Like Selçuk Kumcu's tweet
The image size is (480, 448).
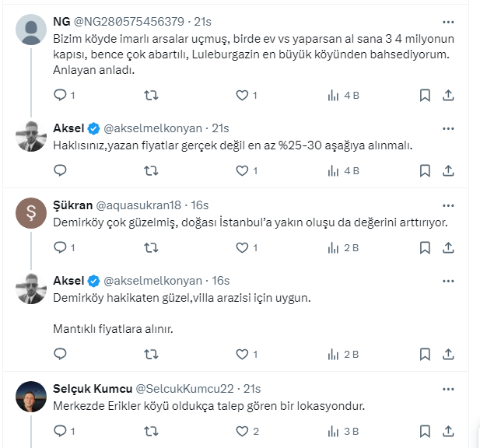[x=243, y=430]
